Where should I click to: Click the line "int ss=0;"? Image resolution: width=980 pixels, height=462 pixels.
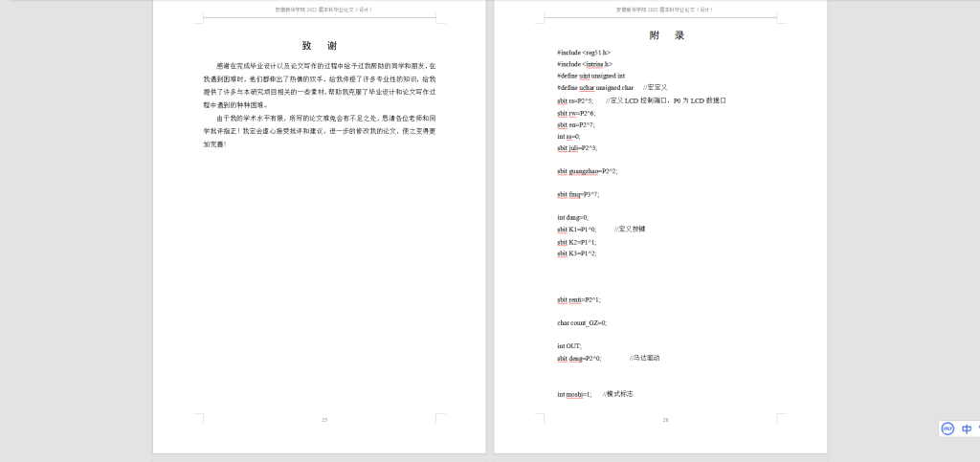[x=568, y=136]
